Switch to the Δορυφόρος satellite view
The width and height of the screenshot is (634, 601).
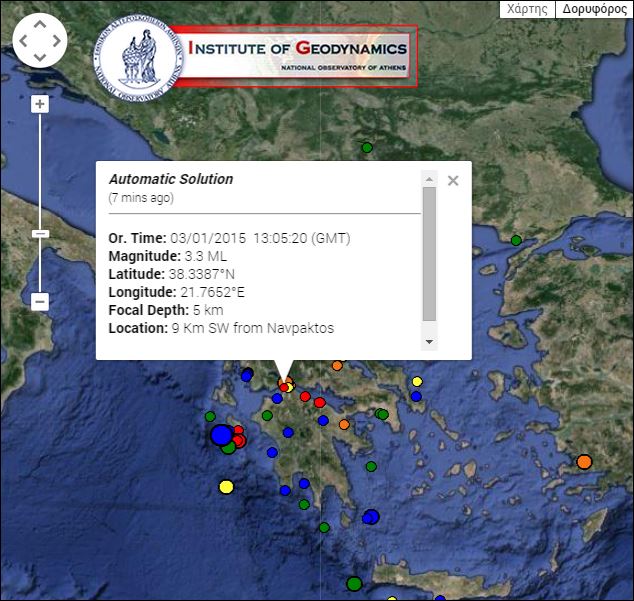594,9
